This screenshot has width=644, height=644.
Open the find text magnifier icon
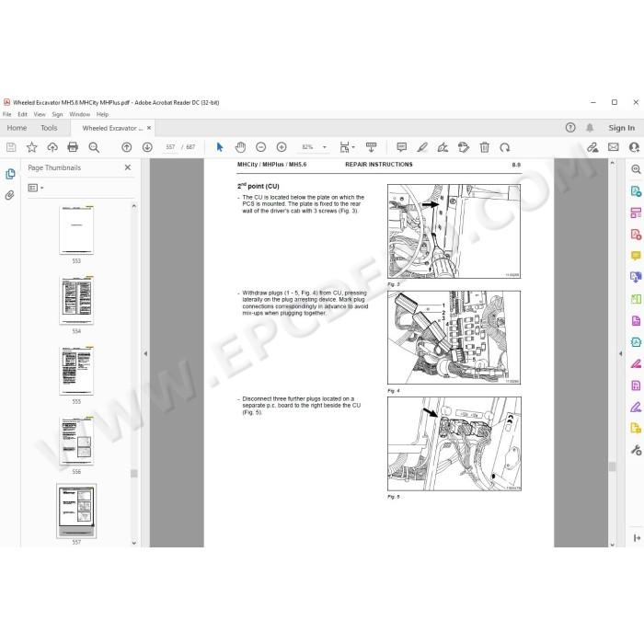coord(94,147)
